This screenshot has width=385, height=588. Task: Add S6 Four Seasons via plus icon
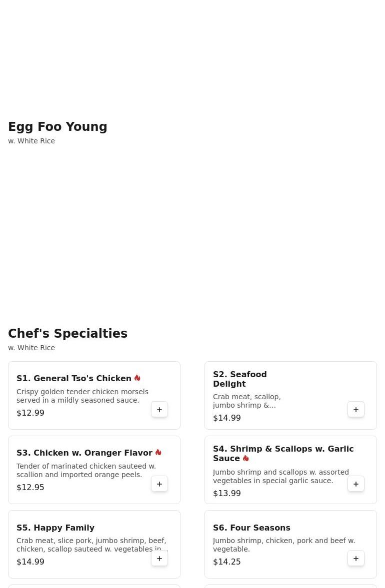click(356, 559)
